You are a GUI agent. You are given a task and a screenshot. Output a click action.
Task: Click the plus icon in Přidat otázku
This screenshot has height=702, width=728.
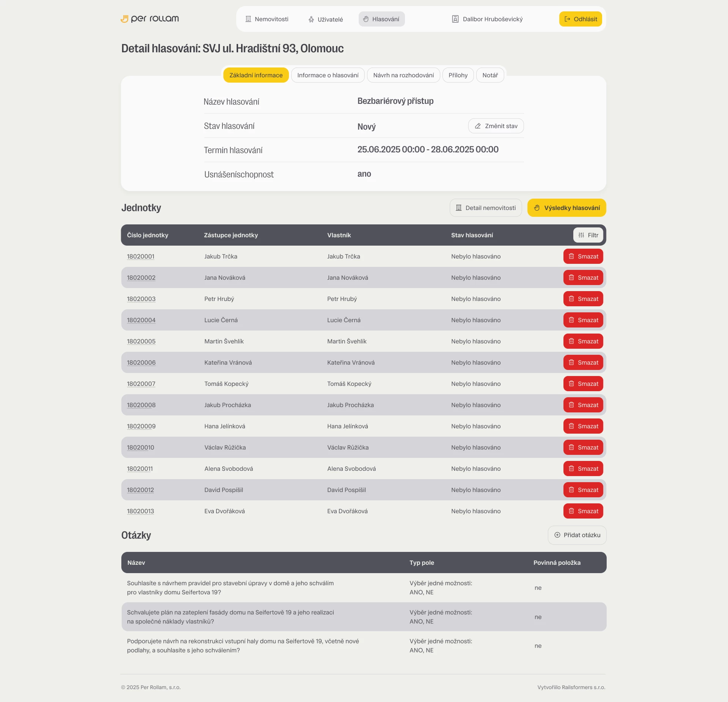point(557,535)
